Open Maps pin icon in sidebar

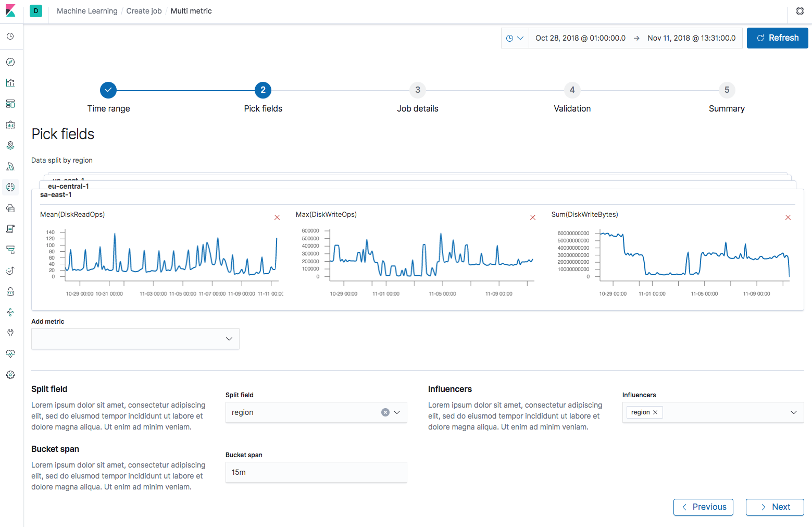[10, 145]
